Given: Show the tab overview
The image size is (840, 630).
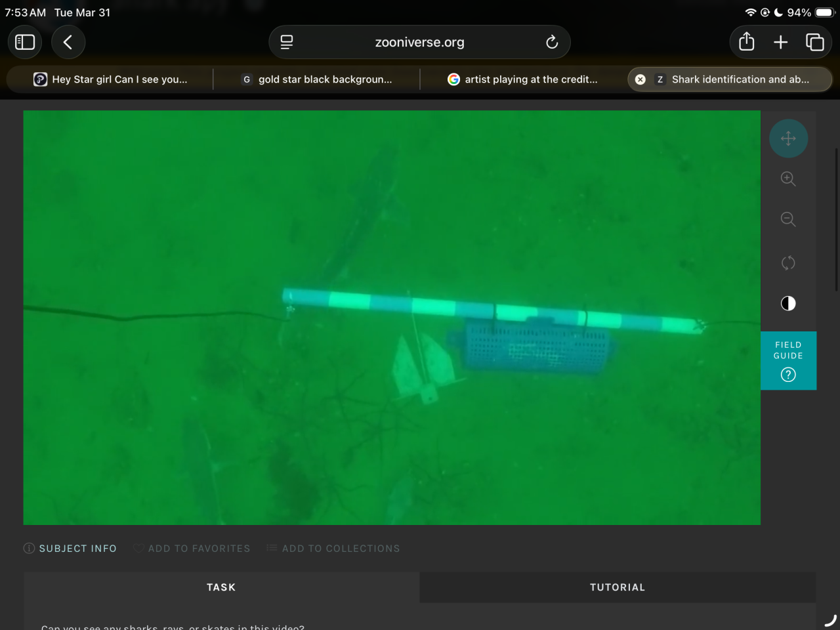Looking at the screenshot, I should (x=815, y=42).
